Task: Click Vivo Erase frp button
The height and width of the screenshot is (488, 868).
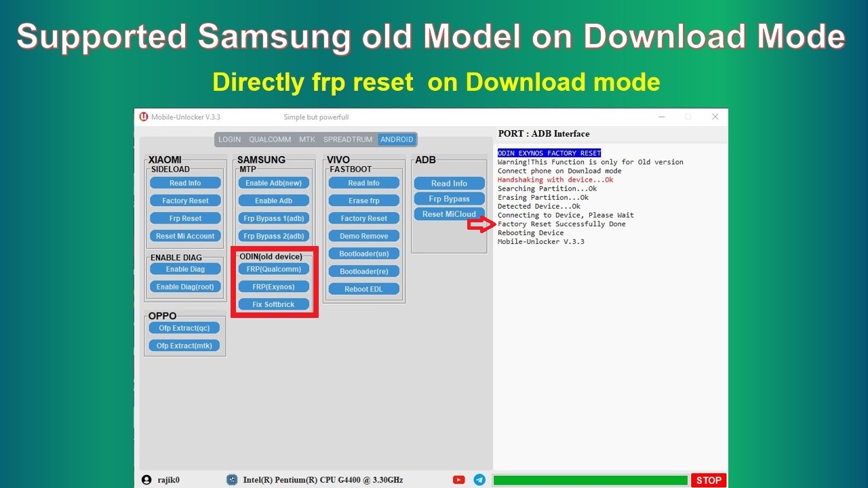Action: click(x=364, y=201)
